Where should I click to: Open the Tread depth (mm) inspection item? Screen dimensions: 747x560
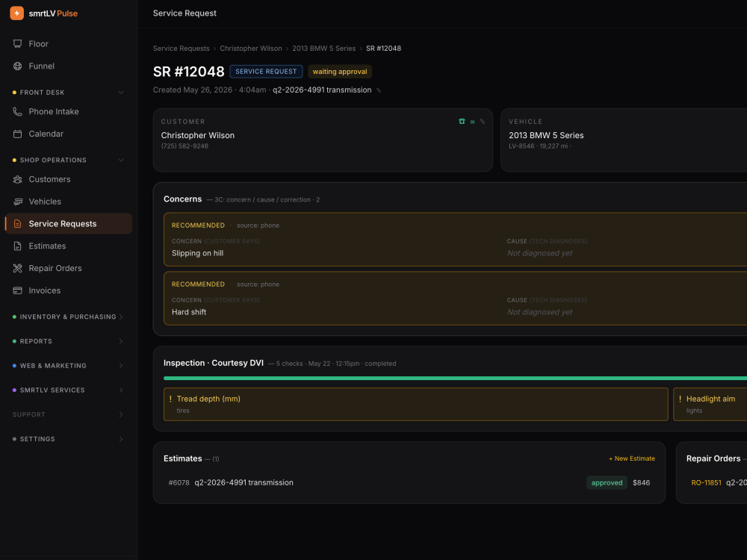click(x=416, y=404)
